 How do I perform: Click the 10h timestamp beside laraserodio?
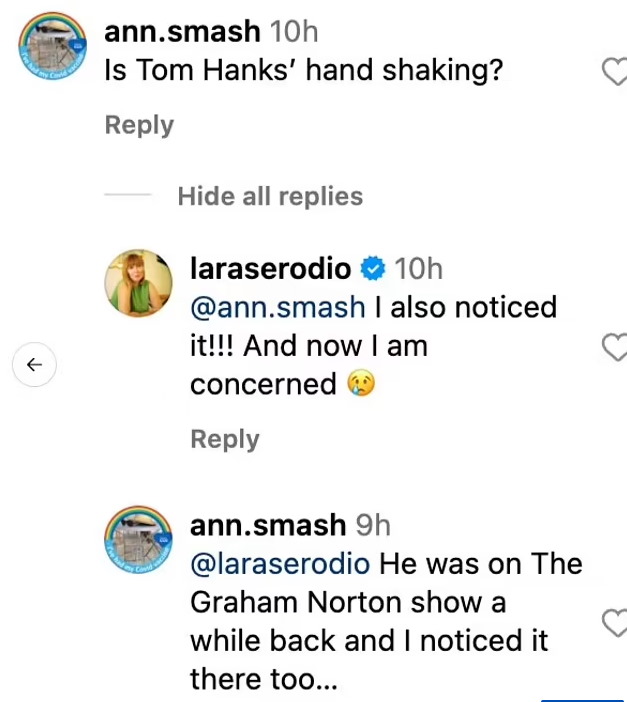[x=418, y=269]
